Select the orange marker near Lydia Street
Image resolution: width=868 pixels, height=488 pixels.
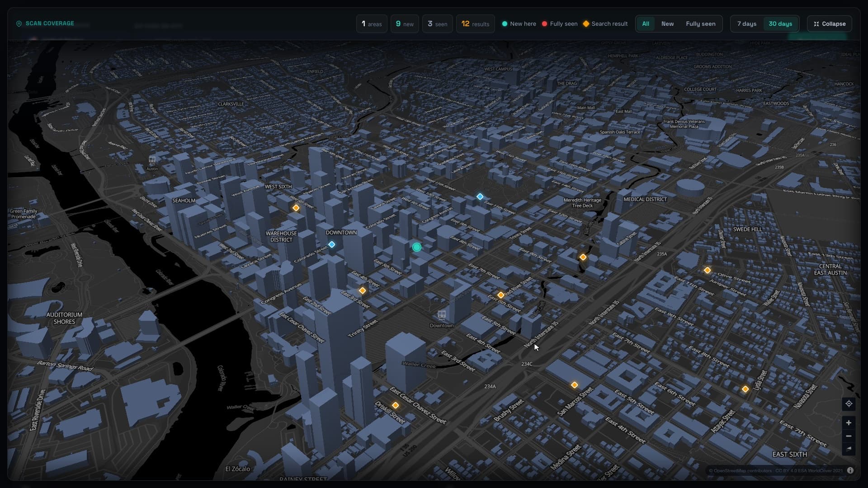point(745,389)
